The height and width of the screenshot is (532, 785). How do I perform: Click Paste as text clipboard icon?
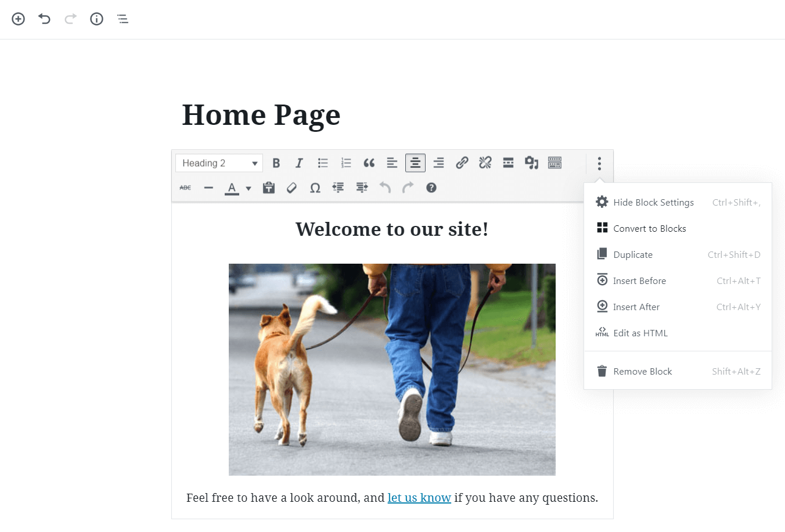(x=269, y=188)
